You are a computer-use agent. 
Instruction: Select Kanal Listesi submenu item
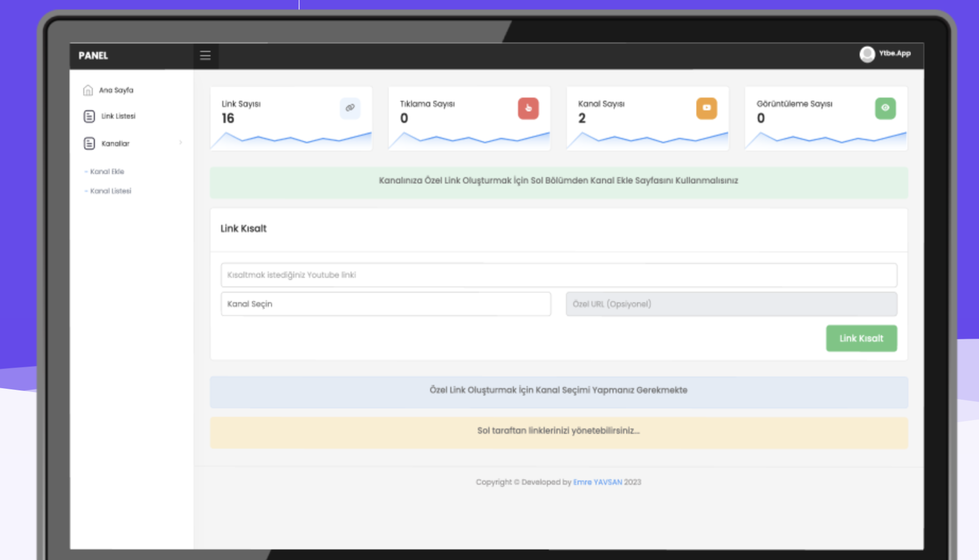click(x=110, y=191)
